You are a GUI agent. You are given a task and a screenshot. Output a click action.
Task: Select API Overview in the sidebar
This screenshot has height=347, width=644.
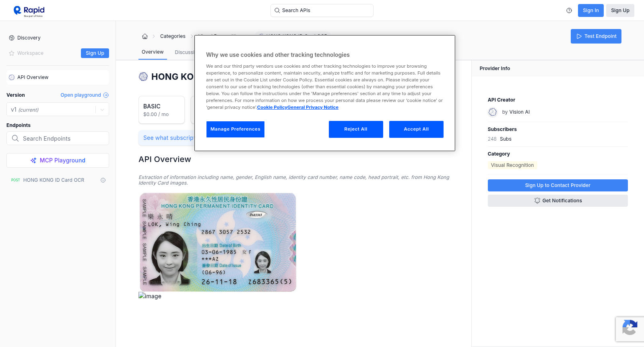[x=58, y=77]
